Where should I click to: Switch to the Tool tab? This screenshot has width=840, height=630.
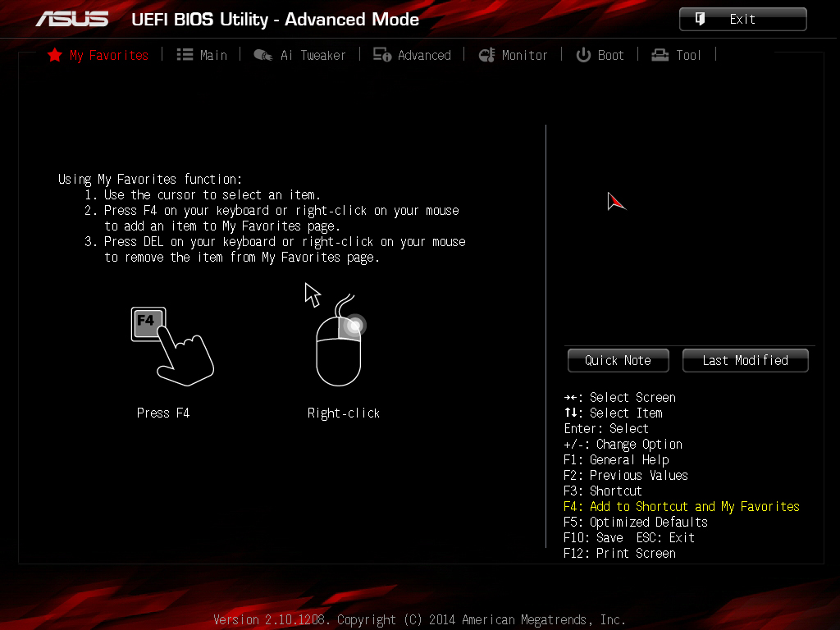688,55
